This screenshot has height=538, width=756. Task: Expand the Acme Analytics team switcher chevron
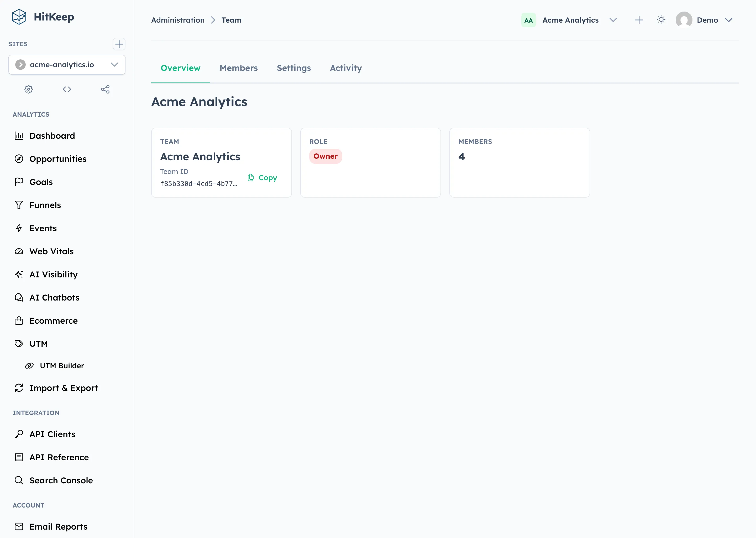(613, 20)
